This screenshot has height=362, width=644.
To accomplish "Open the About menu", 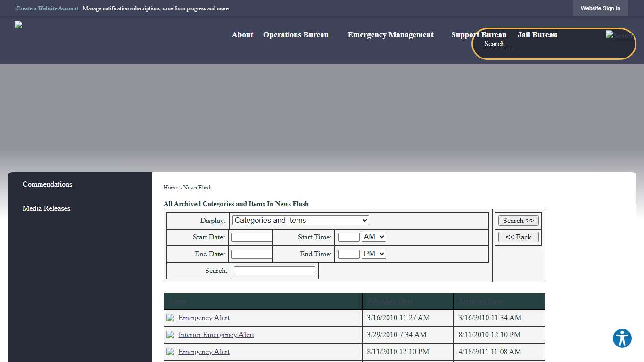I will tap(242, 35).
